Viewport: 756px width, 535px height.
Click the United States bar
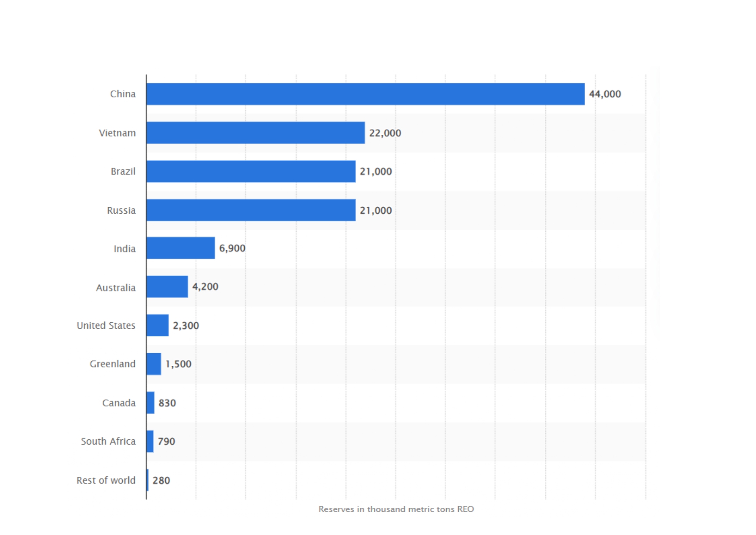click(x=158, y=325)
